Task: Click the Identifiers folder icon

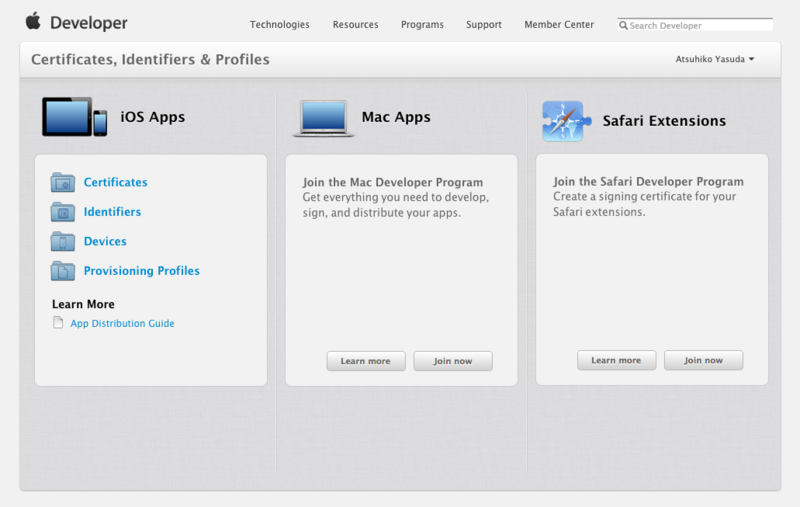Action: [63, 212]
